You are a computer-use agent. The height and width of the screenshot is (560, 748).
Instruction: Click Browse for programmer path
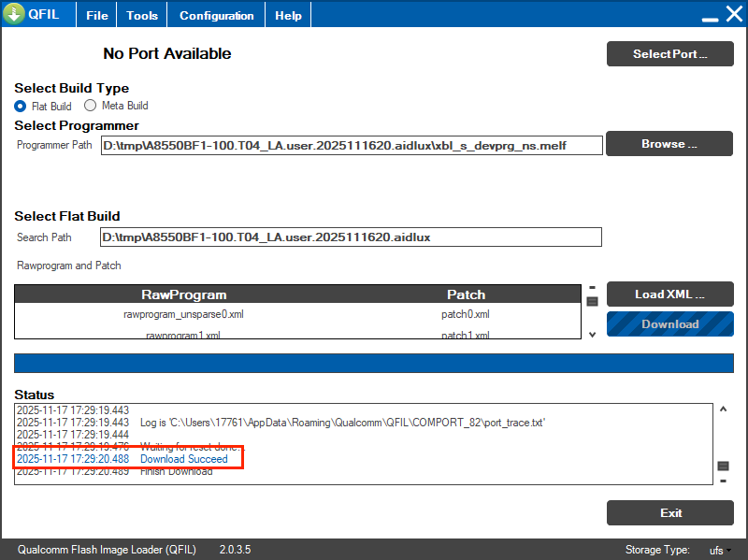click(669, 144)
